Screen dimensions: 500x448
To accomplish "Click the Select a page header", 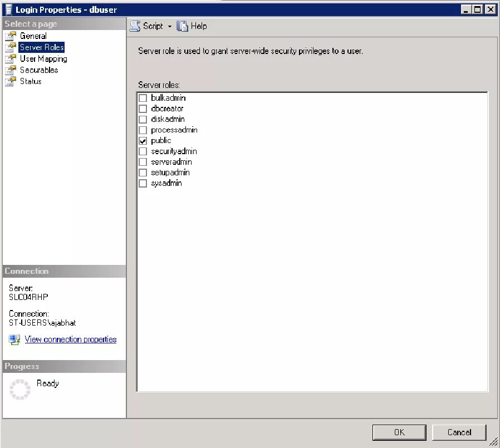I will pyautogui.click(x=64, y=24).
